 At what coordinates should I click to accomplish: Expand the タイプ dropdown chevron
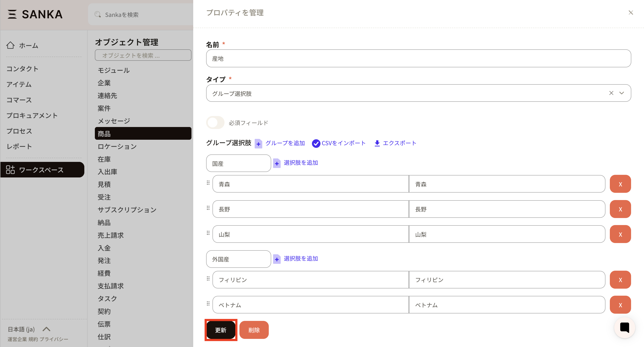pyautogui.click(x=621, y=93)
